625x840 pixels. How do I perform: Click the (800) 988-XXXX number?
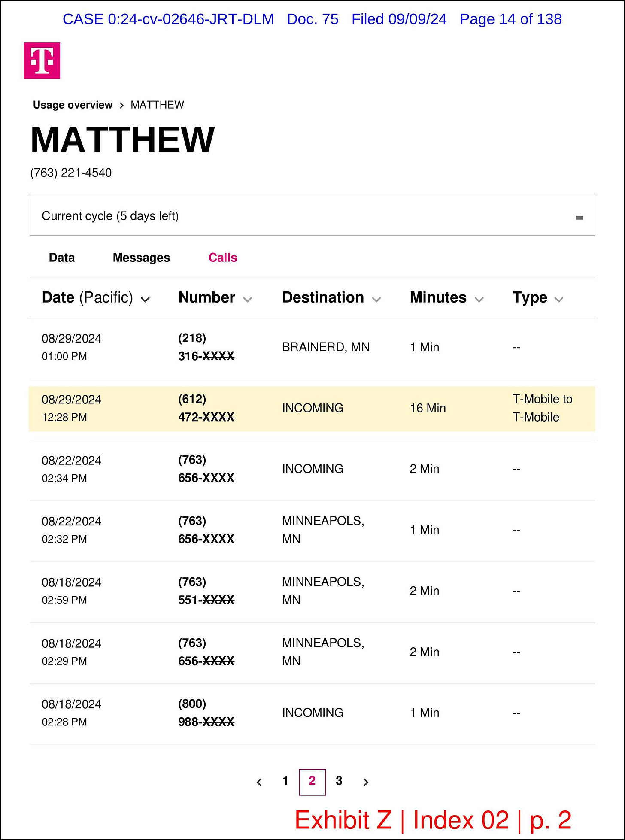click(x=206, y=713)
